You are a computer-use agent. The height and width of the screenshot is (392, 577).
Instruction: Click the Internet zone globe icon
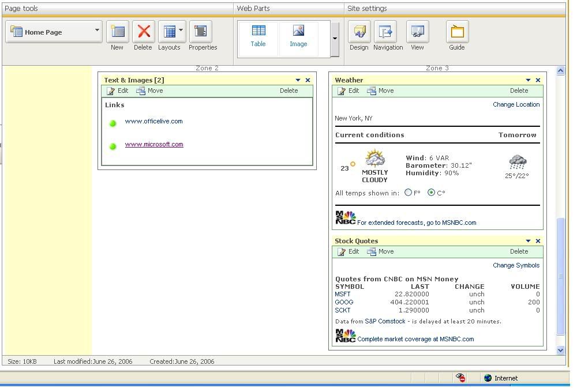(488, 378)
